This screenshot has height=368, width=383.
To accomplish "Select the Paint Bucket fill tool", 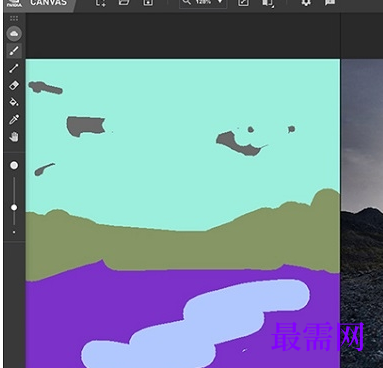I will 14,102.
